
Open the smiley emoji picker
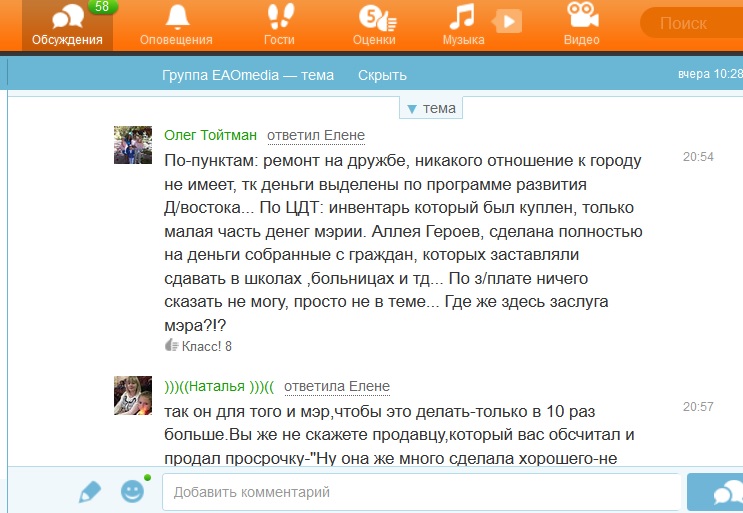pyautogui.click(x=132, y=491)
